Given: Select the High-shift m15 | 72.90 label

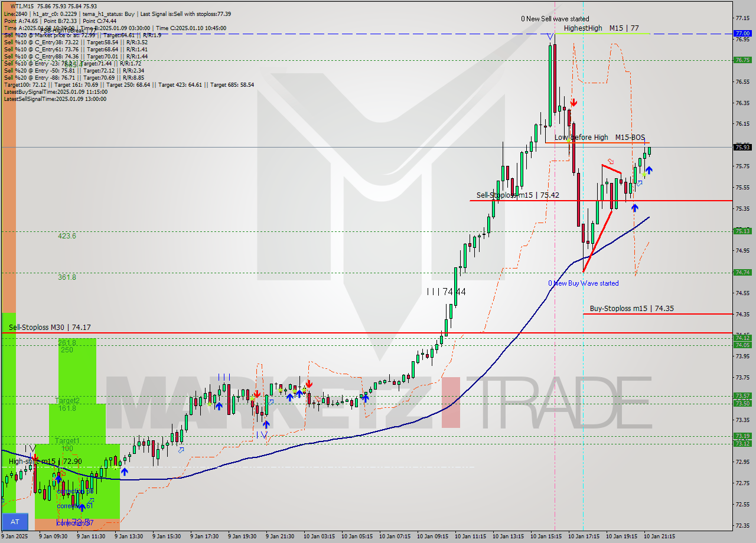Looking at the screenshot, I should (x=45, y=462).
